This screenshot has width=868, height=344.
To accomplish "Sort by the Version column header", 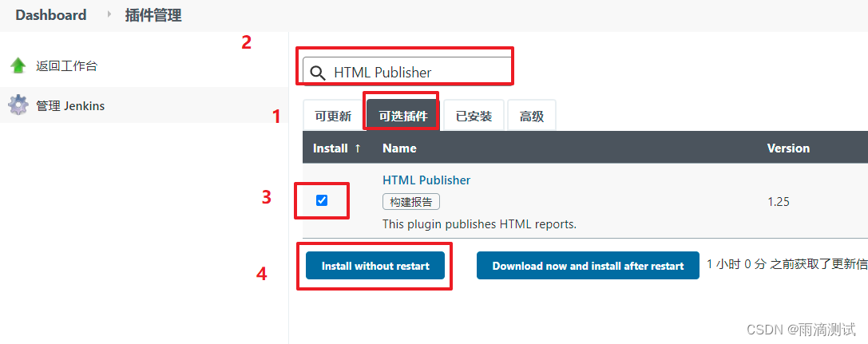I will click(788, 148).
